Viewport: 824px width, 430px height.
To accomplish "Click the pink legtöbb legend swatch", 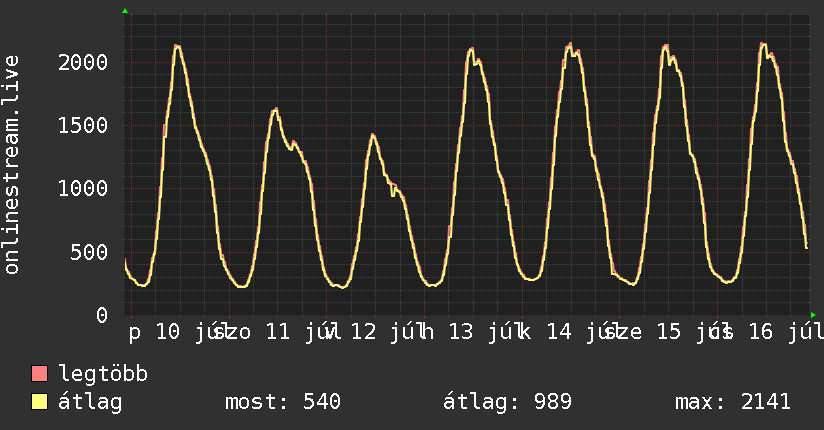I will [39, 374].
